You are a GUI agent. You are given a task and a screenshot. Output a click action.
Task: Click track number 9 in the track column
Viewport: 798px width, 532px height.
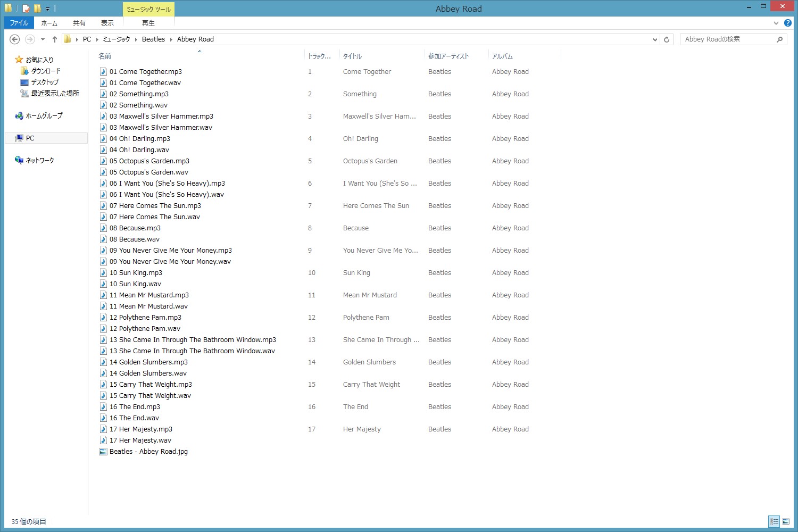[310, 250]
